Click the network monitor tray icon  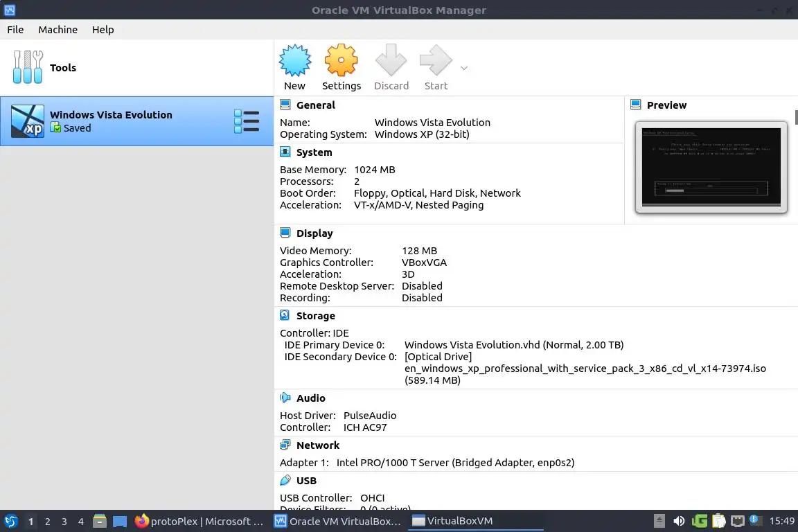click(x=738, y=521)
